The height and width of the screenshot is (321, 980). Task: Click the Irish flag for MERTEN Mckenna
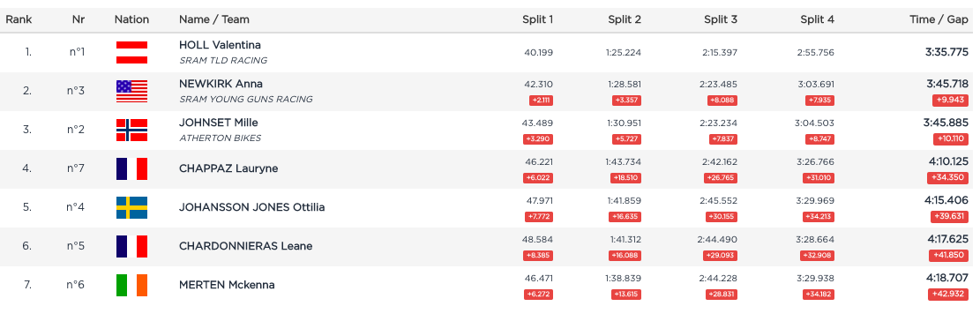click(x=132, y=285)
